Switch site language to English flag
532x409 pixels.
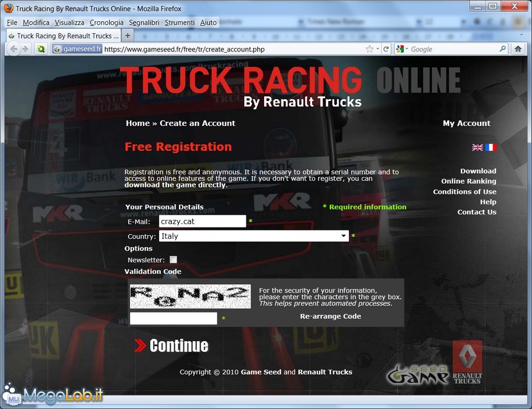click(x=478, y=147)
